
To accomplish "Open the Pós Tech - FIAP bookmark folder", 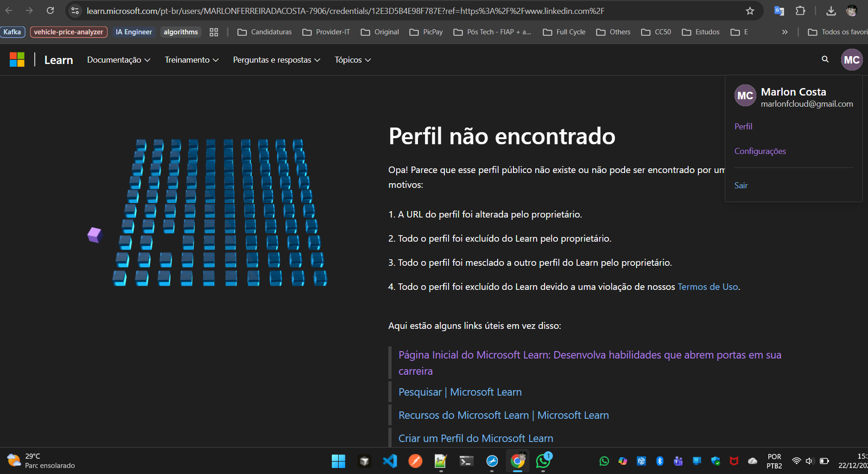I will coord(492,32).
